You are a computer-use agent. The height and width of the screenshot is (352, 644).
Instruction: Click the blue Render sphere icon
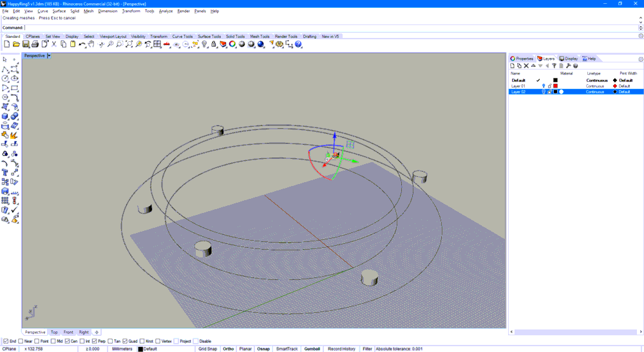click(261, 44)
